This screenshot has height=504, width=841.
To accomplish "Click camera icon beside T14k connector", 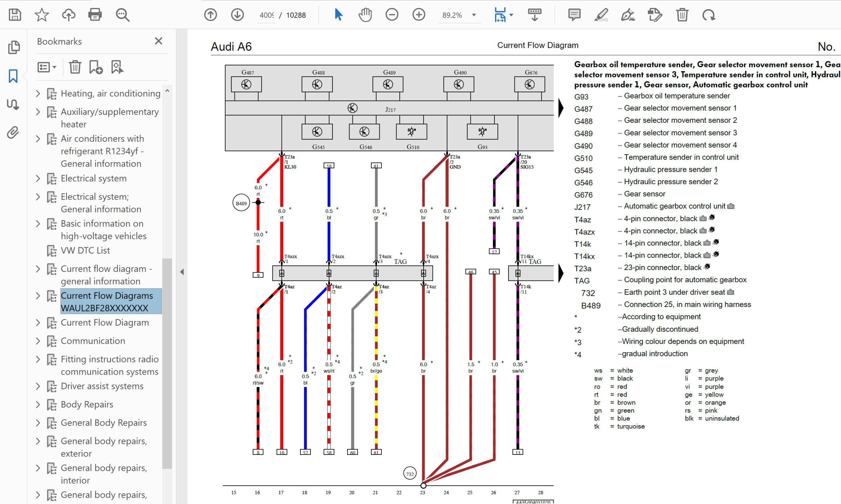I will coord(707,243).
